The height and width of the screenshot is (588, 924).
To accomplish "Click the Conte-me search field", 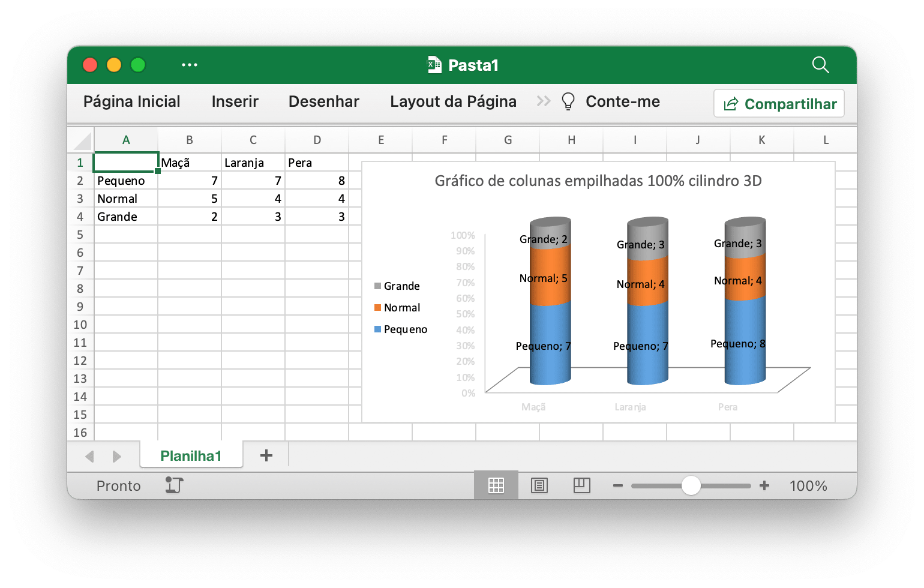I will point(623,101).
